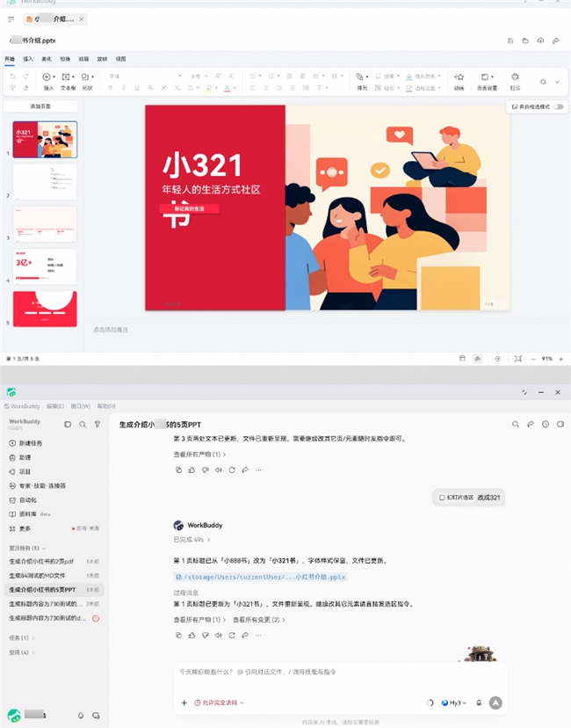Open the 视图 ribbon tab
The image size is (571, 728).
pos(120,59)
